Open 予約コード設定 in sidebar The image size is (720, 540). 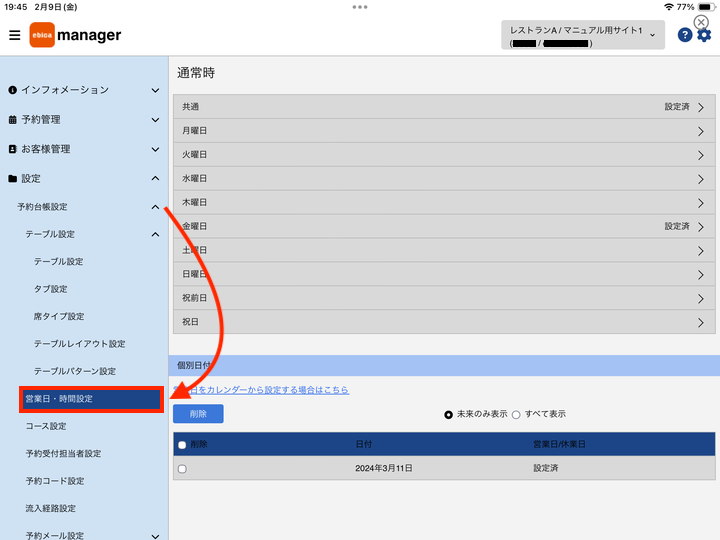pyautogui.click(x=55, y=481)
